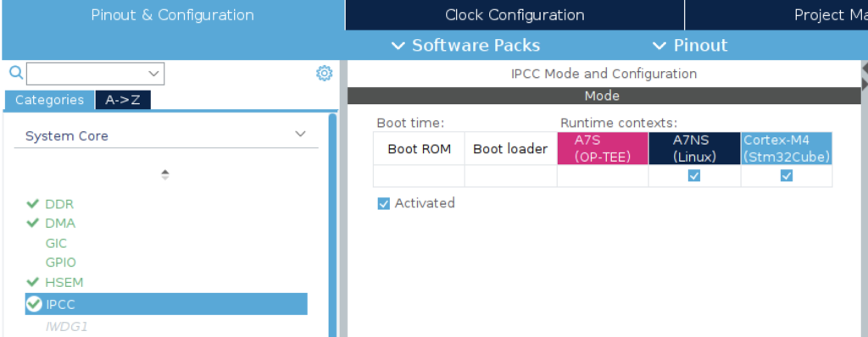Switch to the A->Z tab
Image resolution: width=868 pixels, height=337 pixels.
point(123,100)
